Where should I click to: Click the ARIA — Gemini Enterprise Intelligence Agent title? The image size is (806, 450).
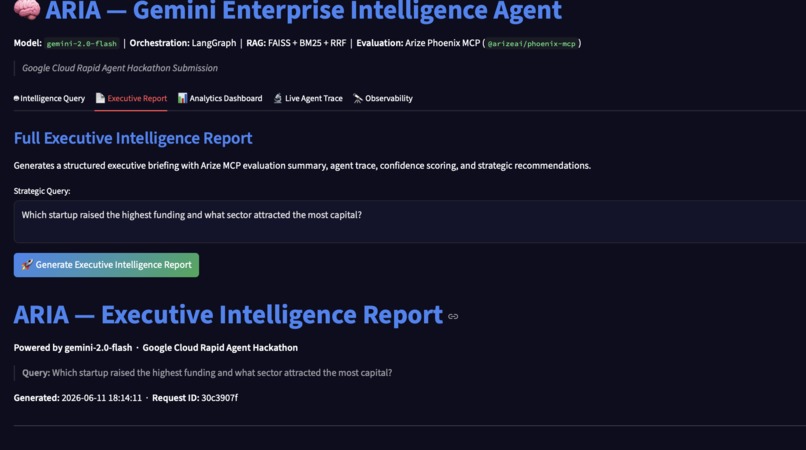pos(303,10)
